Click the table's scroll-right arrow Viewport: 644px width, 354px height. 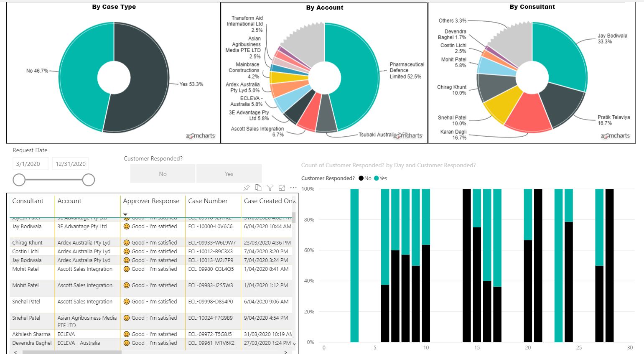pos(285,352)
